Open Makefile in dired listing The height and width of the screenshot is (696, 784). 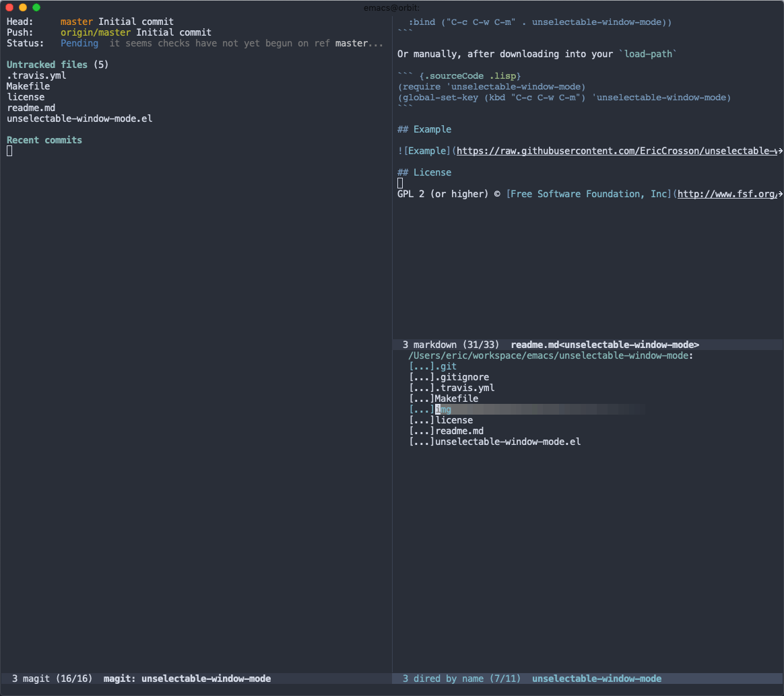[x=457, y=398]
